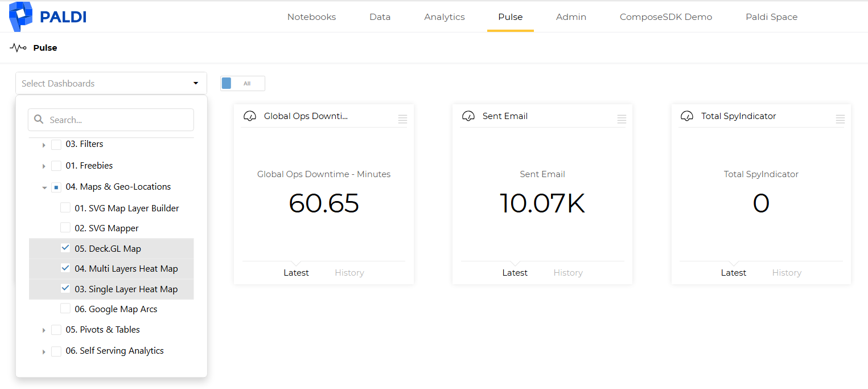Switch to the Notebooks tab
Image resolution: width=868 pixels, height=389 pixels.
pos(311,17)
